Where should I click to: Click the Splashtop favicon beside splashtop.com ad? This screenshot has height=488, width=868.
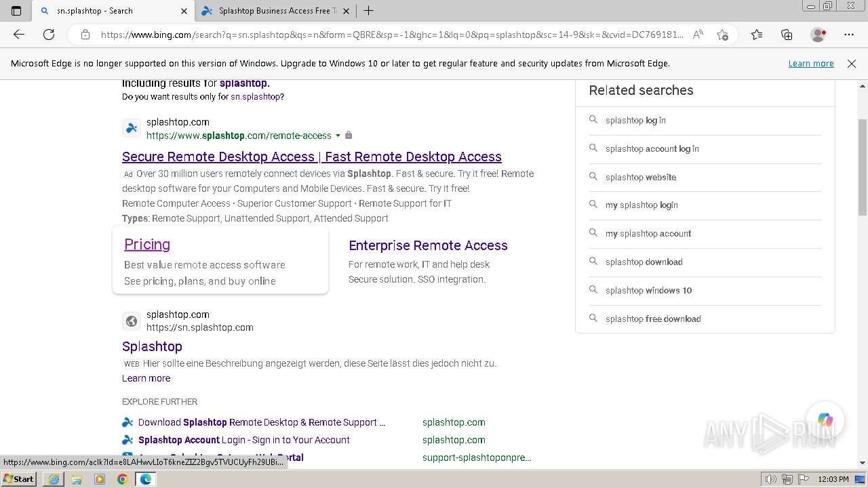132,129
